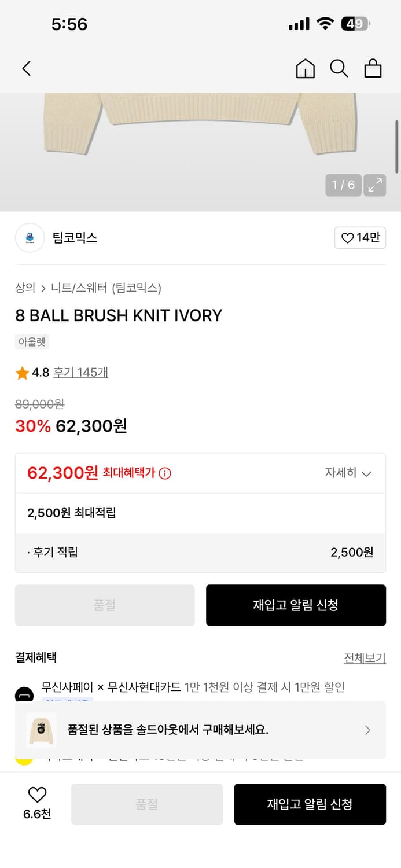
Task: Expand the 자세히 price details section
Action: click(348, 473)
